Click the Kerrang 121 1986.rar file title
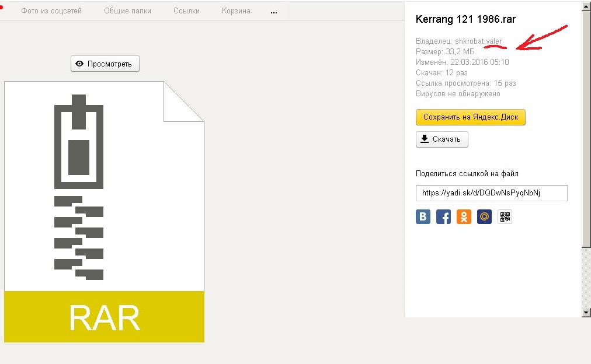The width and height of the screenshot is (591, 364). 465,19
